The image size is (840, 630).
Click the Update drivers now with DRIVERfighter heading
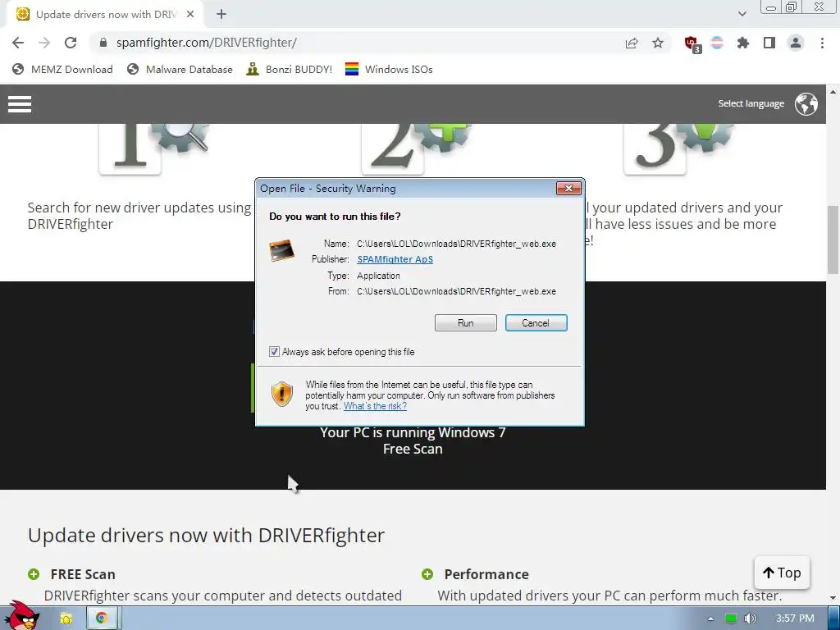pos(206,535)
